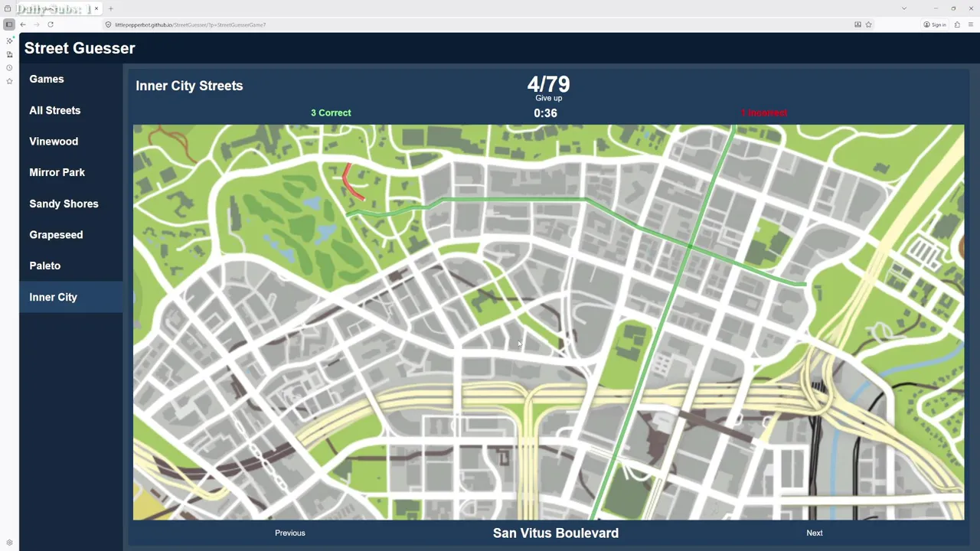The image size is (980, 551).
Task: Go back with the browser arrow
Action: [23, 24]
